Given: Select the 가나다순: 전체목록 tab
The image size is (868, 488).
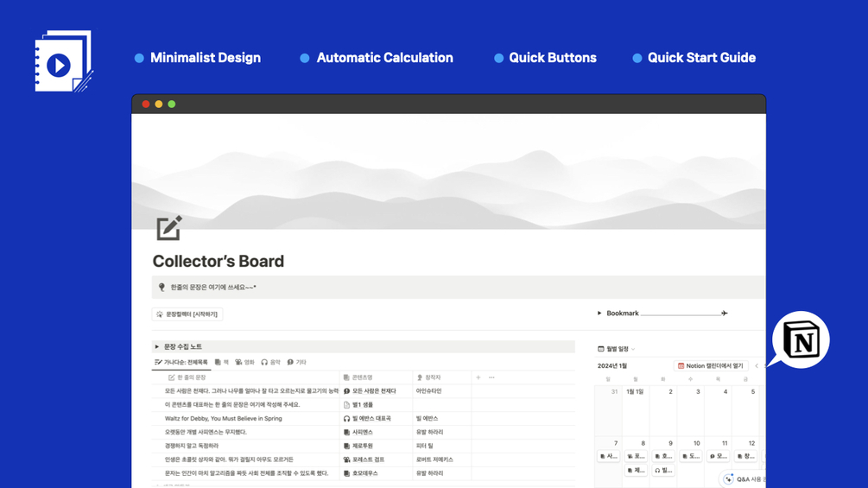Looking at the screenshot, I should 181,363.
